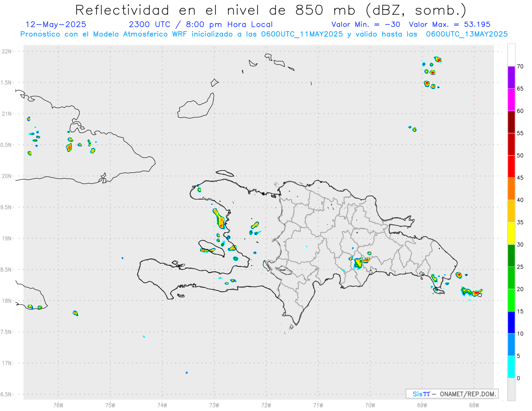Screen dimensions: 532x411
Task: Click the '75W' longitude label
Action: [x=110, y=405]
